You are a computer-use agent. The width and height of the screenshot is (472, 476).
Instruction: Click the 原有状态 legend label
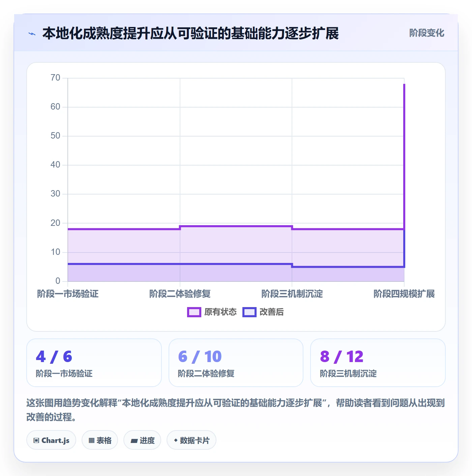pyautogui.click(x=220, y=312)
